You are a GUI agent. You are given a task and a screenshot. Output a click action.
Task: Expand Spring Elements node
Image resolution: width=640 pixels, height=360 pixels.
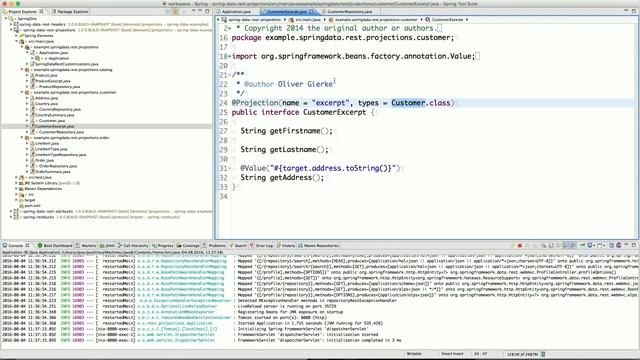click(x=16, y=36)
